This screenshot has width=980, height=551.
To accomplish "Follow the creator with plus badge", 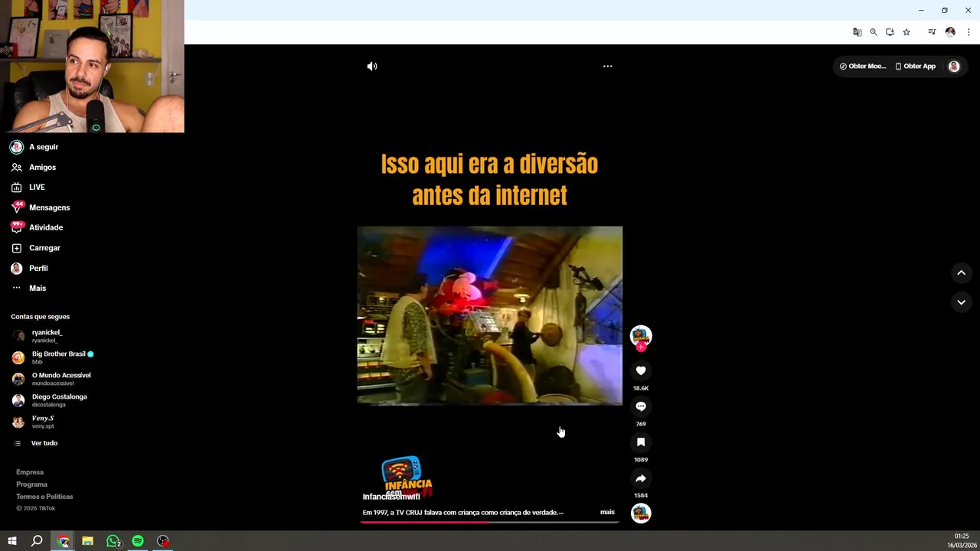I will (x=641, y=347).
